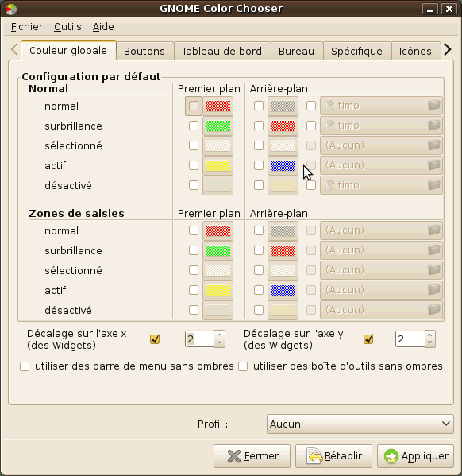The height and width of the screenshot is (476, 462).
Task: Open Normal normal timo file chooser
Action: 381,106
